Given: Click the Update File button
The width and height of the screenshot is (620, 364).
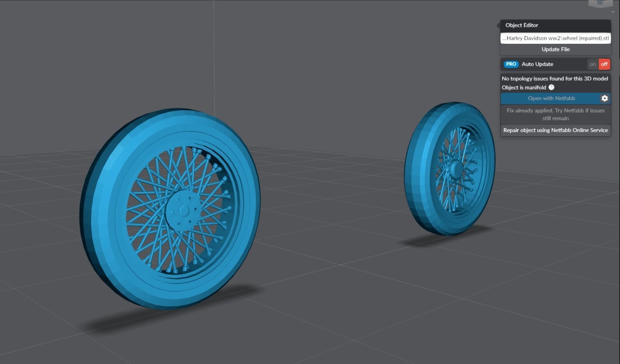Looking at the screenshot, I should click(x=555, y=49).
